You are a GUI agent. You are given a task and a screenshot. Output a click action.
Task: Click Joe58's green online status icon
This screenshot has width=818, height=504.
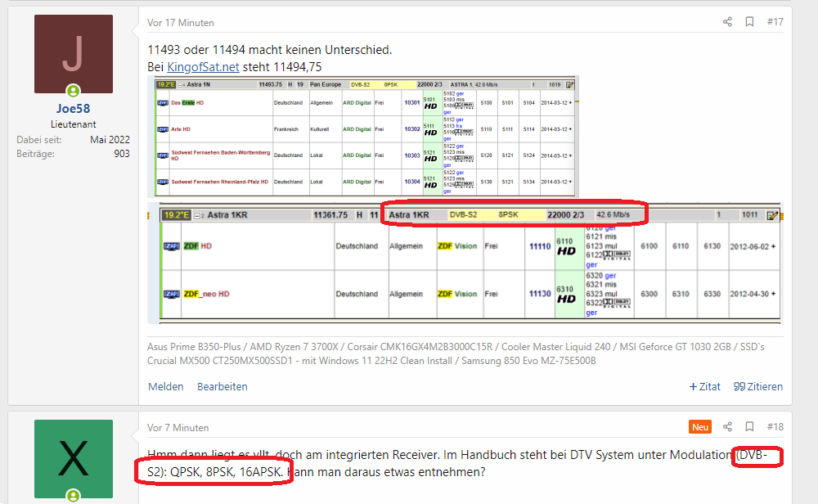click(74, 91)
